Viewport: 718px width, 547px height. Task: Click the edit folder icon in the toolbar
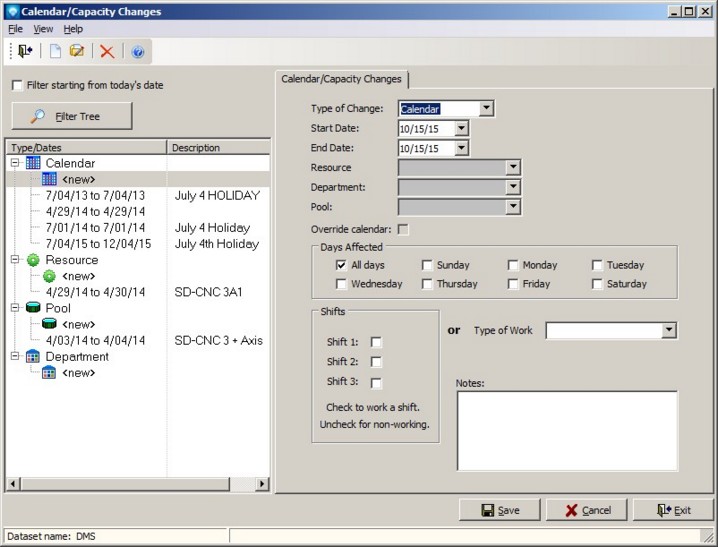coord(77,51)
